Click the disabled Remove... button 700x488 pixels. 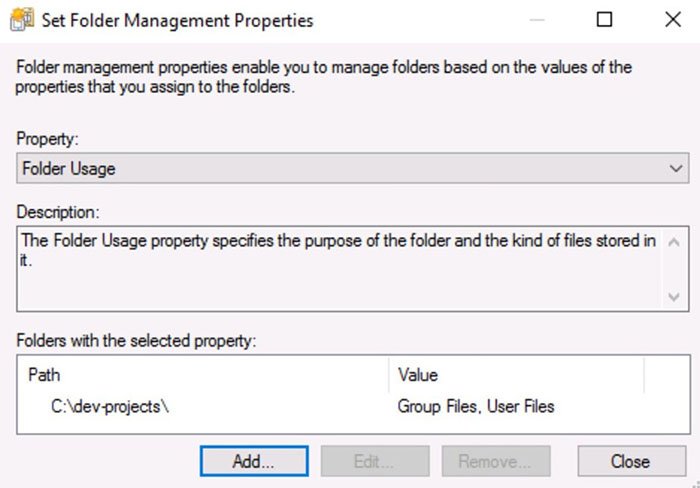click(x=496, y=461)
